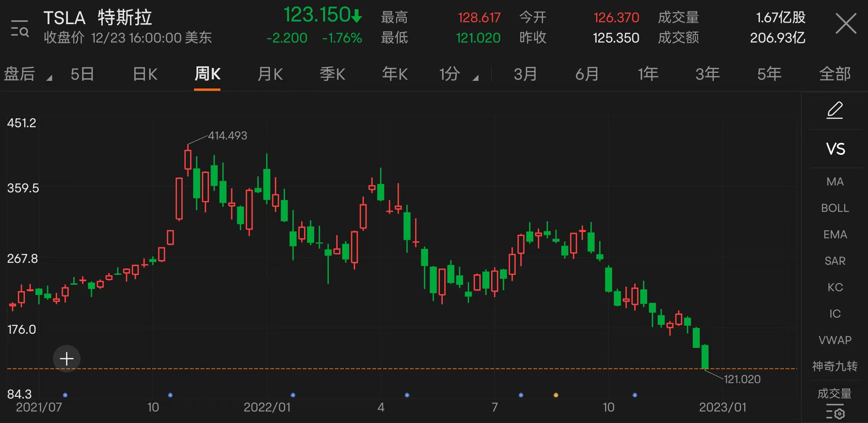Toggle the BOLL indicator overlay
Image resolution: width=868 pixels, height=423 pixels.
pos(835,208)
